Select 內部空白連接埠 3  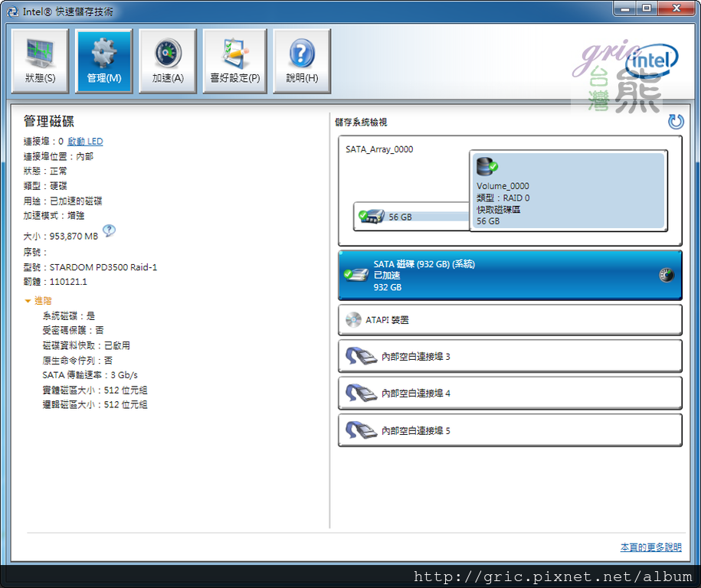click(x=510, y=356)
